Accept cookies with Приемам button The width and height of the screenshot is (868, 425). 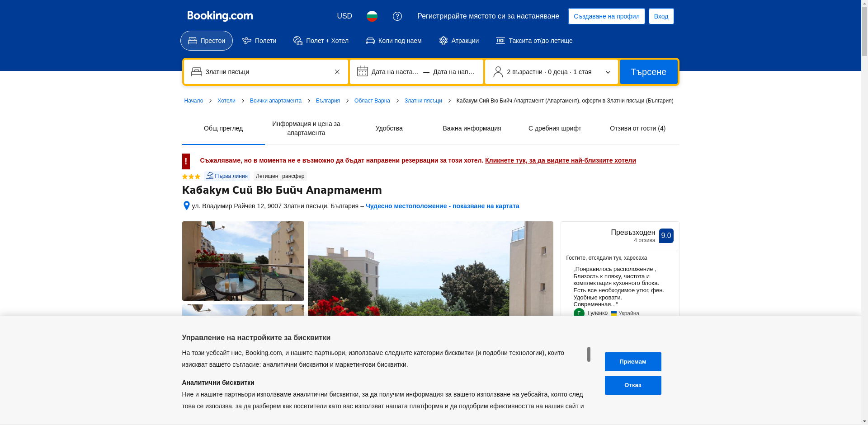click(x=632, y=362)
